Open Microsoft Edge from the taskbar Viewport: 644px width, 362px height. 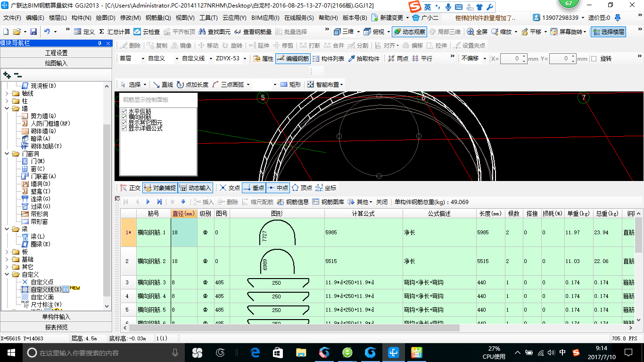click(x=255, y=352)
